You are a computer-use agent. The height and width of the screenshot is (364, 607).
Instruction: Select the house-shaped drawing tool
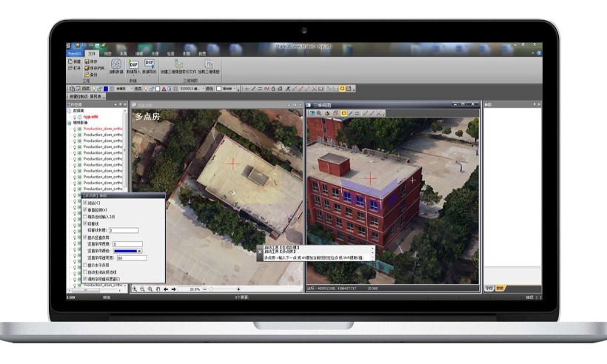pos(273,89)
